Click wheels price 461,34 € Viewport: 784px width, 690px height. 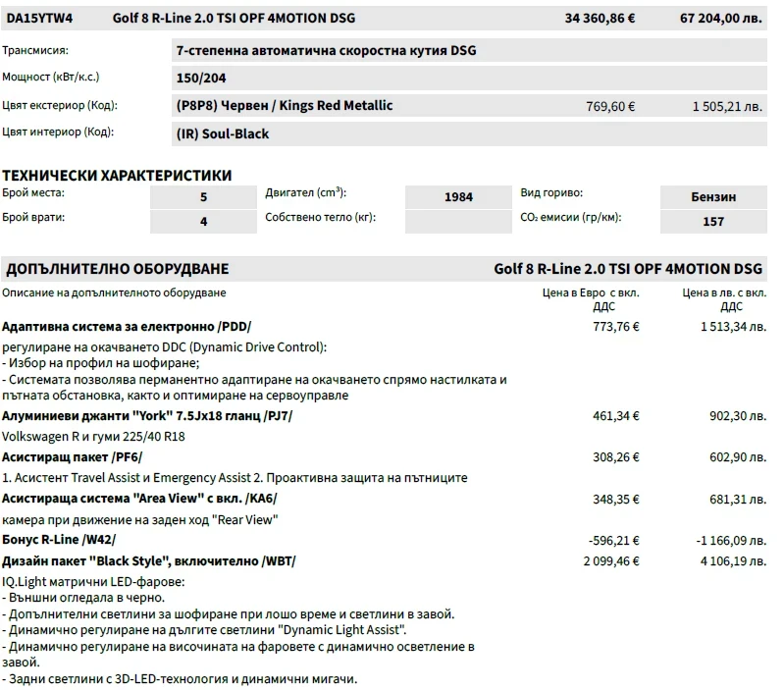[x=616, y=416]
